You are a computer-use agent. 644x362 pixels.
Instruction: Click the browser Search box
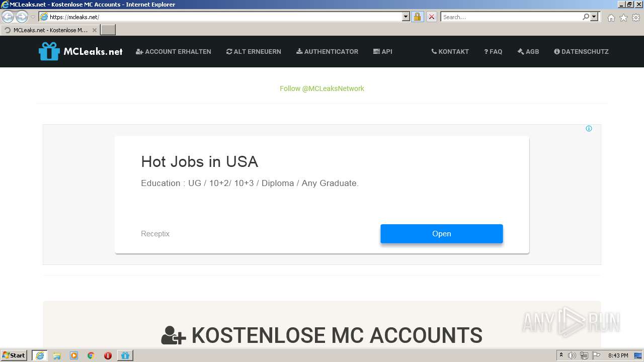coord(512,17)
